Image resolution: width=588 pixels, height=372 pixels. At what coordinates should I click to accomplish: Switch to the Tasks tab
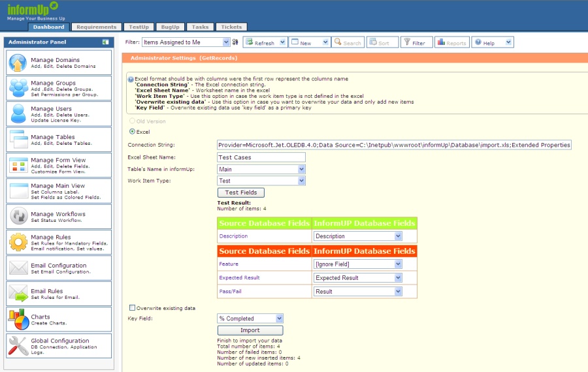click(x=201, y=27)
